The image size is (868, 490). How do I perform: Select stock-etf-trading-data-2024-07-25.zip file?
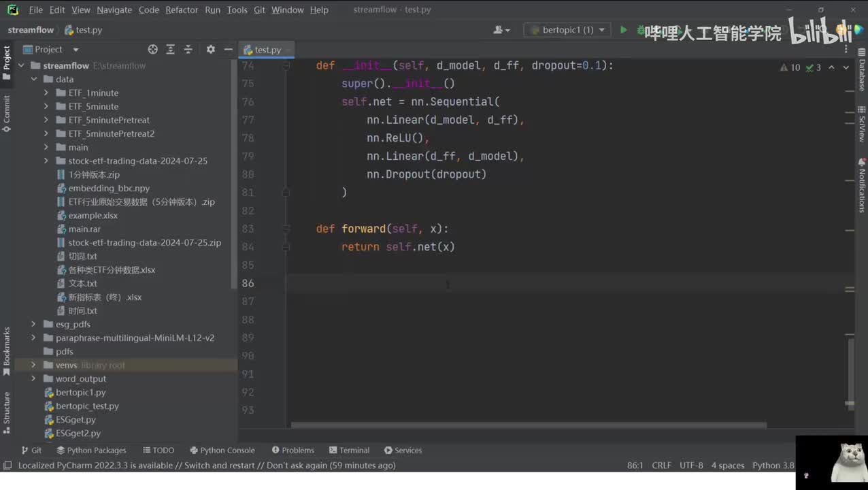pos(139,243)
